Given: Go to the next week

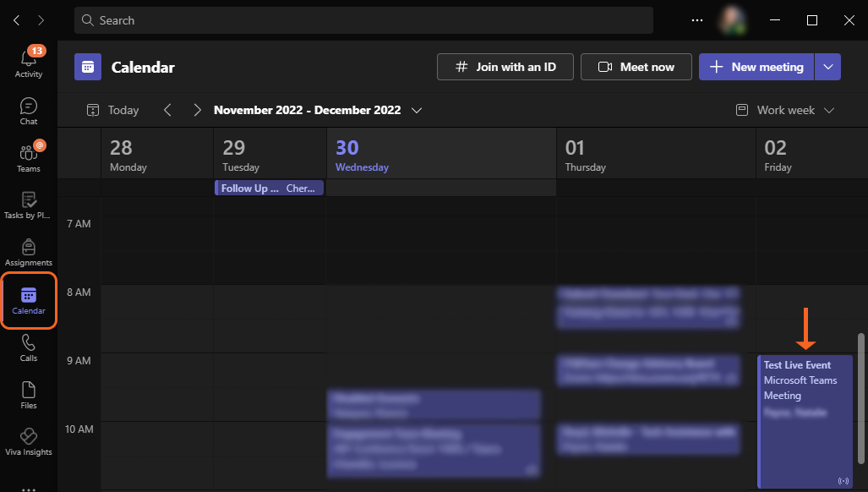Looking at the screenshot, I should pyautogui.click(x=197, y=110).
